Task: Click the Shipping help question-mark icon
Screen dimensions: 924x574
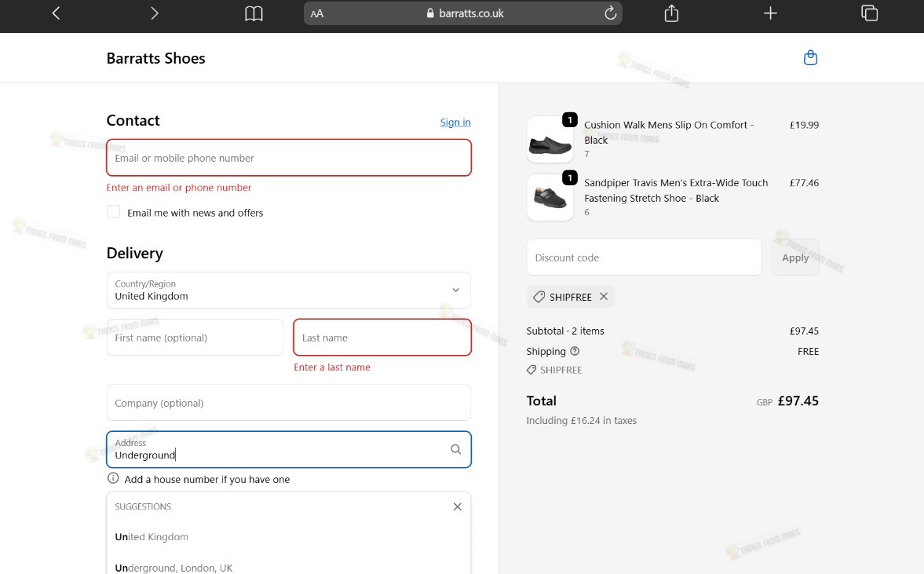Action: click(575, 351)
